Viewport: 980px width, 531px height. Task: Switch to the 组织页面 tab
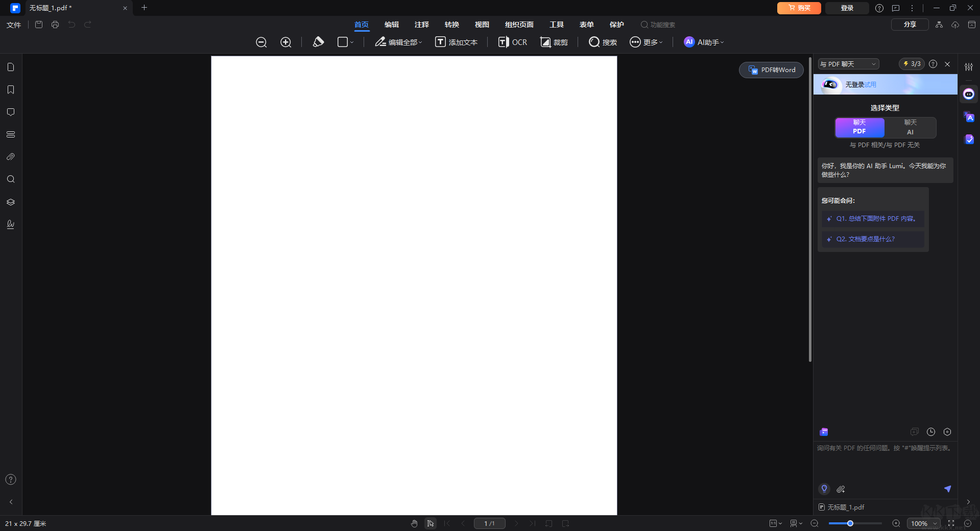pyautogui.click(x=519, y=25)
